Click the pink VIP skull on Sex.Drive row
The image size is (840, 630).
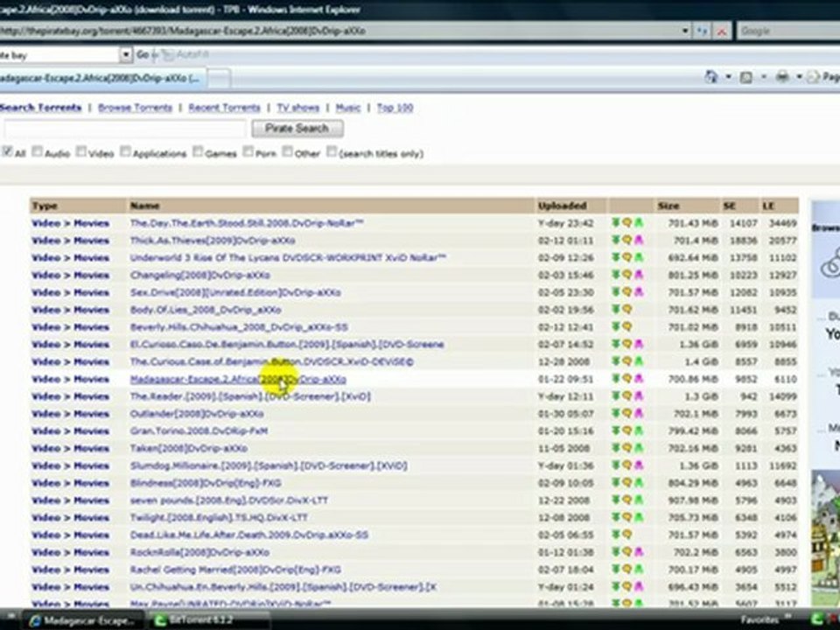pos(639,292)
